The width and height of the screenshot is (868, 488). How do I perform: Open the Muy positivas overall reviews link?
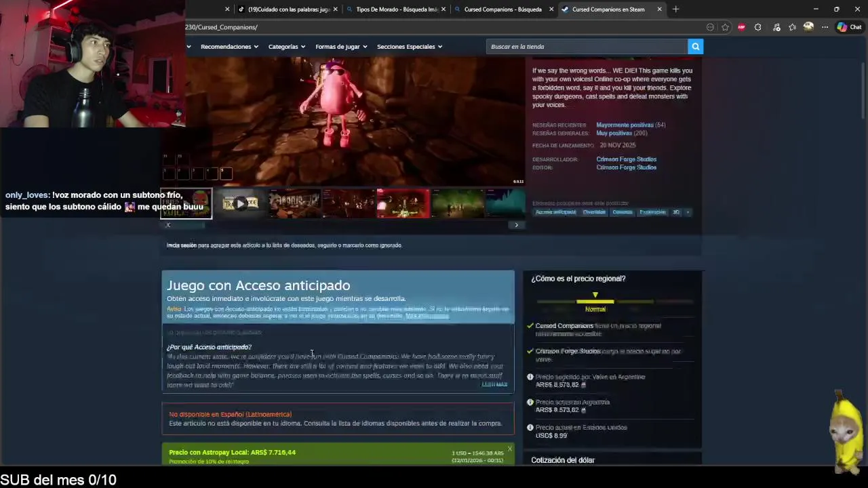coord(614,134)
